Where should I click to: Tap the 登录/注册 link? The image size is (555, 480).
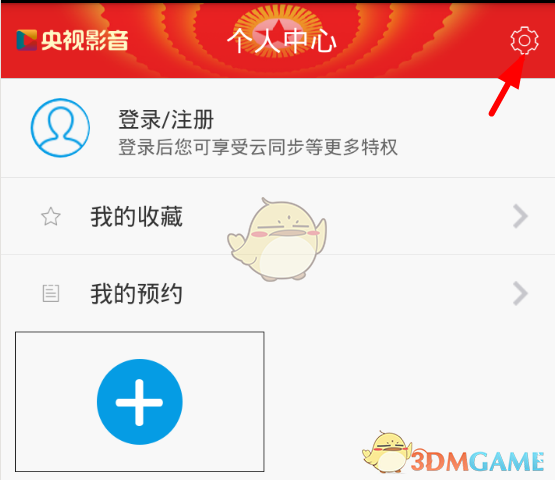(166, 120)
